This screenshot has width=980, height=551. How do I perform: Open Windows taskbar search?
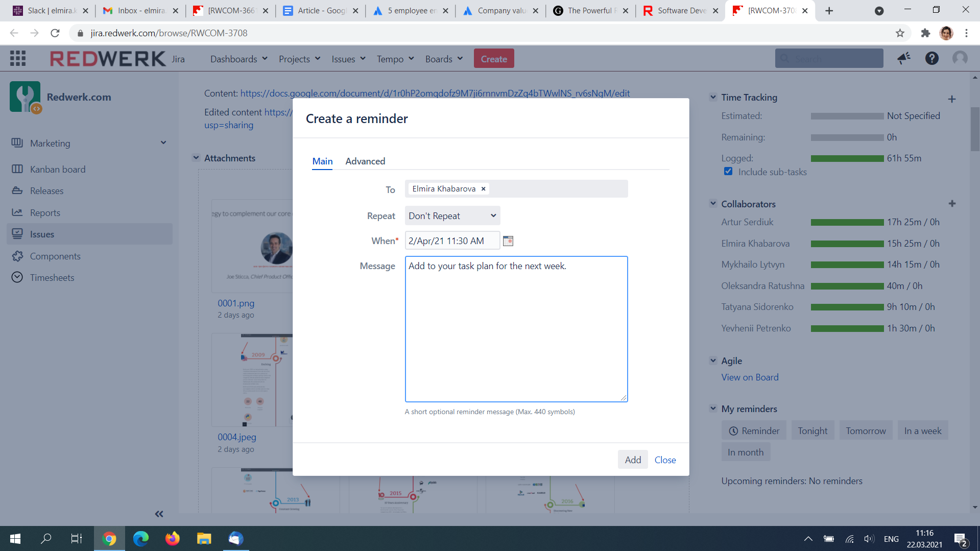tap(46, 539)
